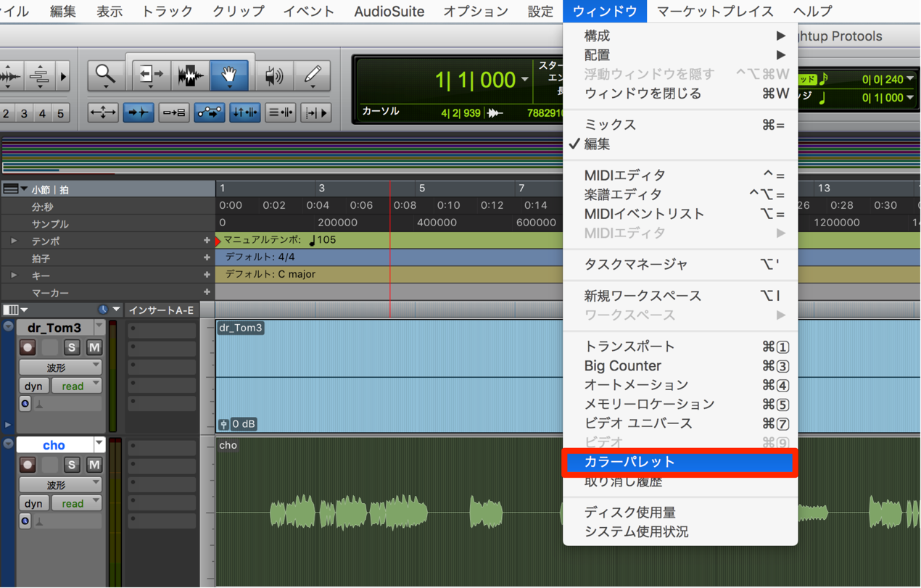The width and height of the screenshot is (921, 588).
Task: Toggle Tab to Transient button
Action: [138, 112]
